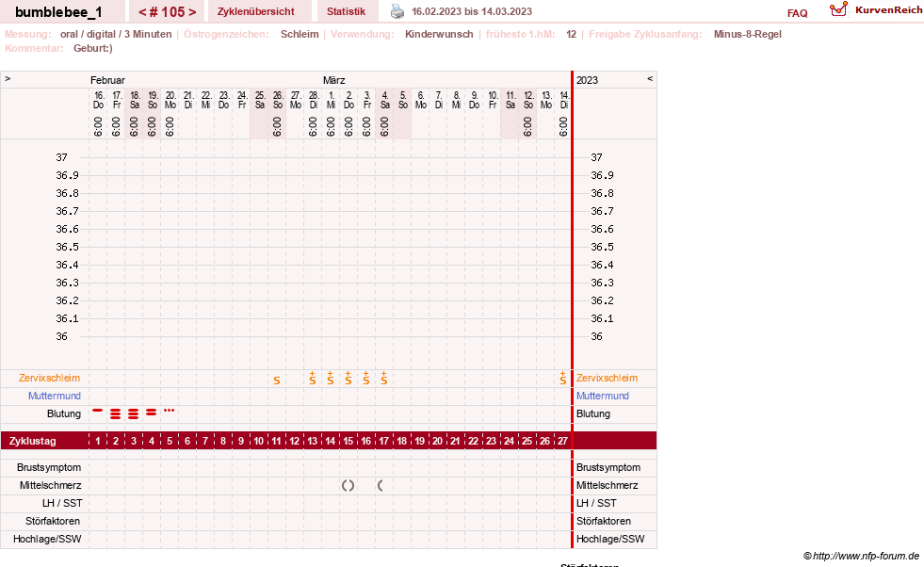Image resolution: width=924 pixels, height=567 pixels.
Task: Select the heavy bleeding mark on cycle day 3
Action: pos(133,414)
